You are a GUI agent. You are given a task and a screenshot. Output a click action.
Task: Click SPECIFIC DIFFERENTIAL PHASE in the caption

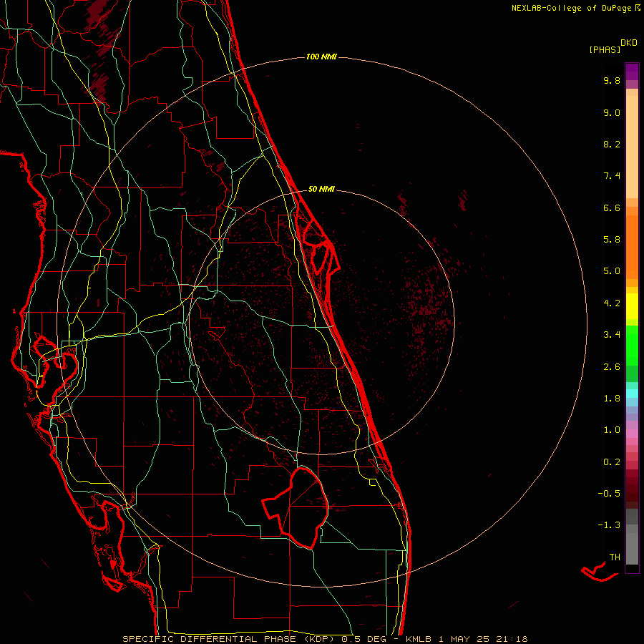210,639
